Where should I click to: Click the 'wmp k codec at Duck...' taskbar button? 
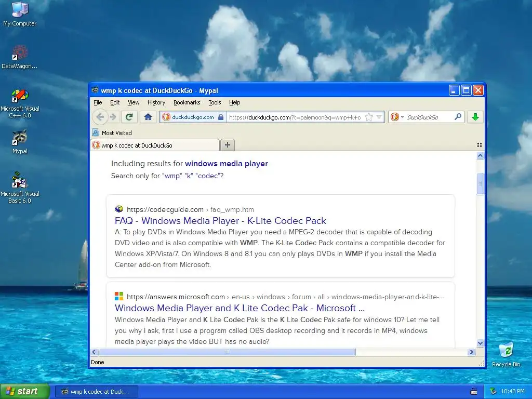pyautogui.click(x=96, y=392)
